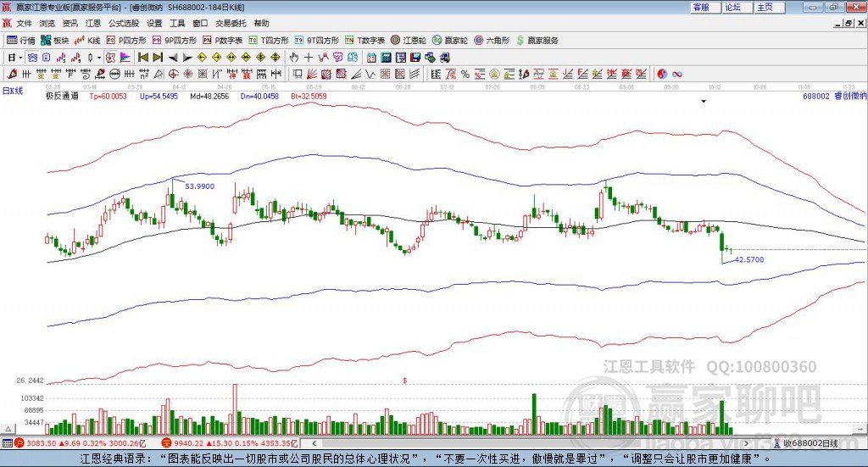This screenshot has width=868, height=467.
Task: Open the 交易委托 menu
Action: 231,23
